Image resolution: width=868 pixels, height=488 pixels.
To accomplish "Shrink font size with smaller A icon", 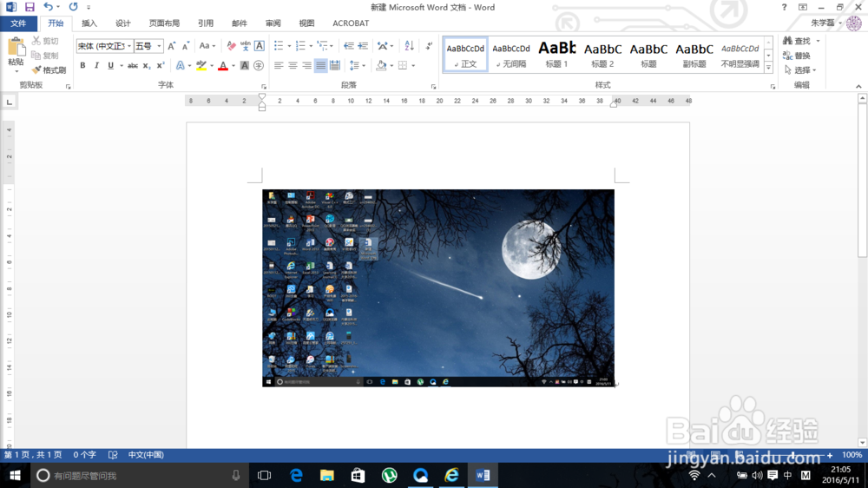I will [x=186, y=46].
